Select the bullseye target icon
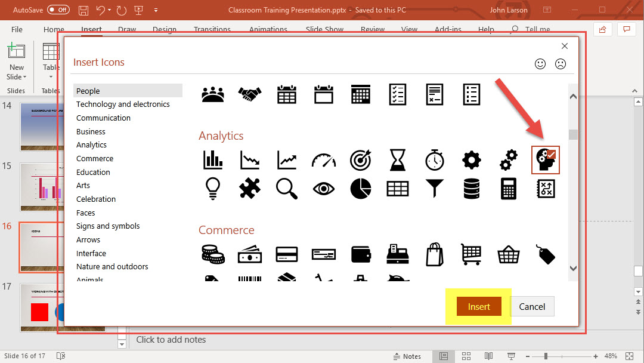 [x=361, y=159]
